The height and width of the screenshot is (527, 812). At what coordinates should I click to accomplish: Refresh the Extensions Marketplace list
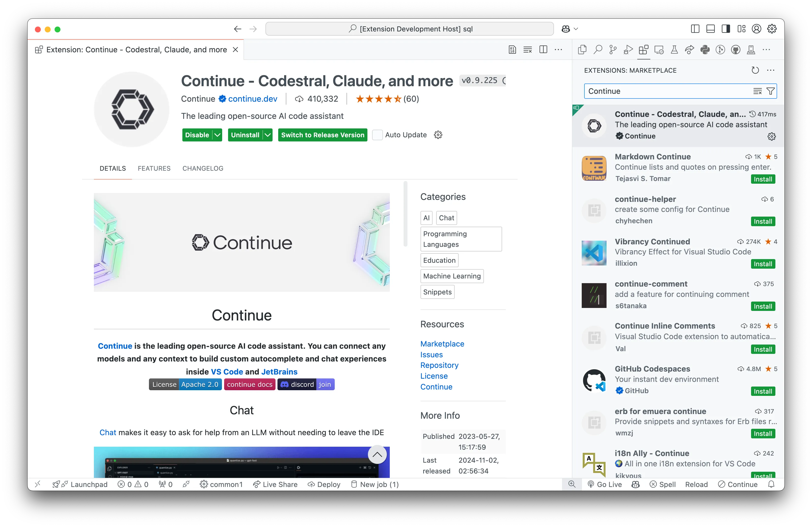(755, 70)
